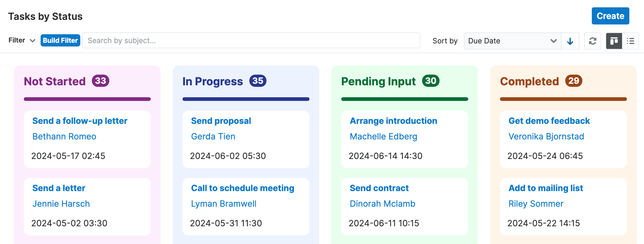This screenshot has height=244, width=644.
Task: Expand the Filter dropdown
Action: coord(22,40)
